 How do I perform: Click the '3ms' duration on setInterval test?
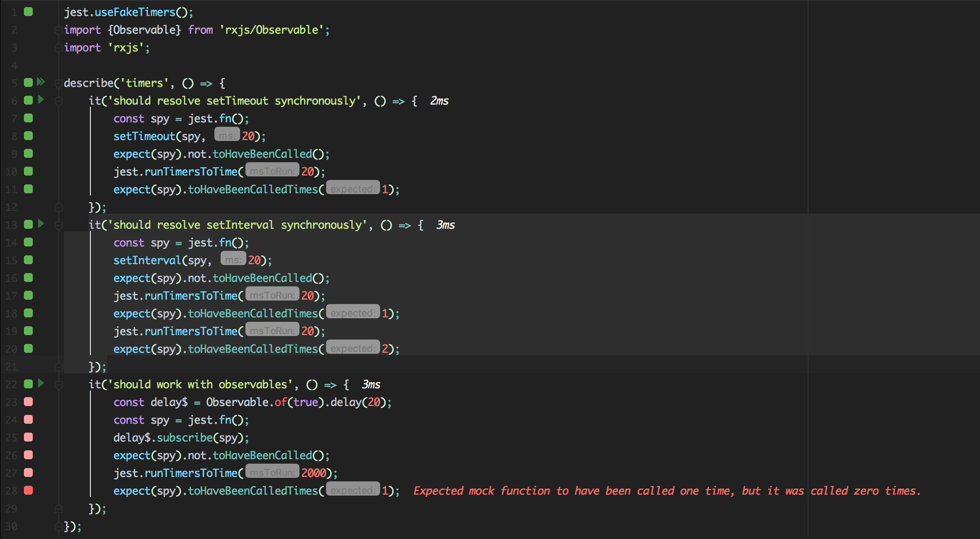point(446,225)
